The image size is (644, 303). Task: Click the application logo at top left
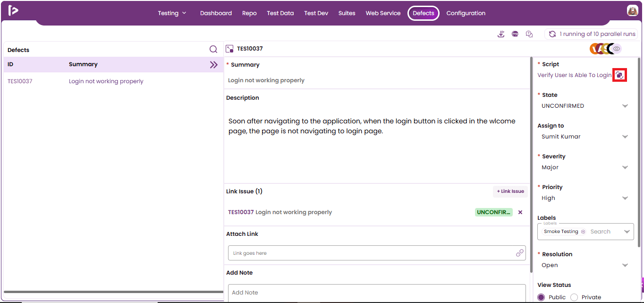coord(13,10)
